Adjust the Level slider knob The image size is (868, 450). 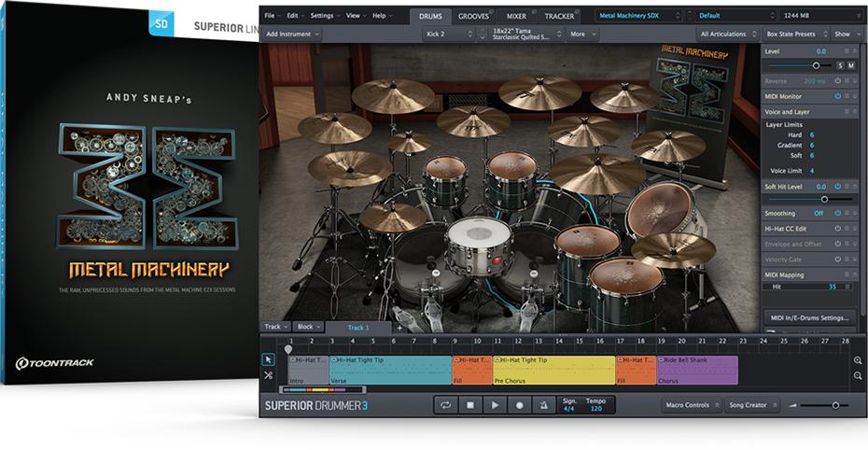click(816, 65)
